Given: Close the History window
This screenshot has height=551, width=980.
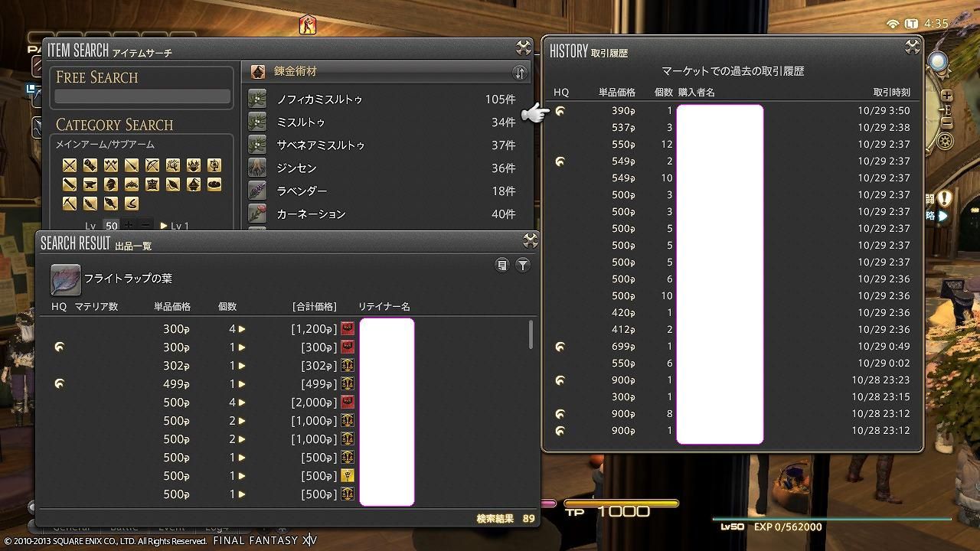Looking at the screenshot, I should pyautogui.click(x=913, y=47).
